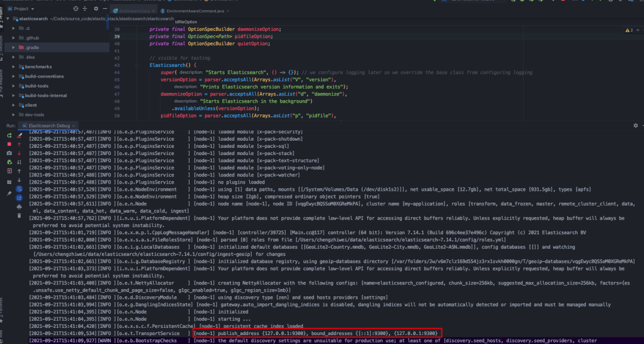This screenshot has width=644, height=344.
Task: Click line number 45 in gutter
Action: [x=117, y=80]
